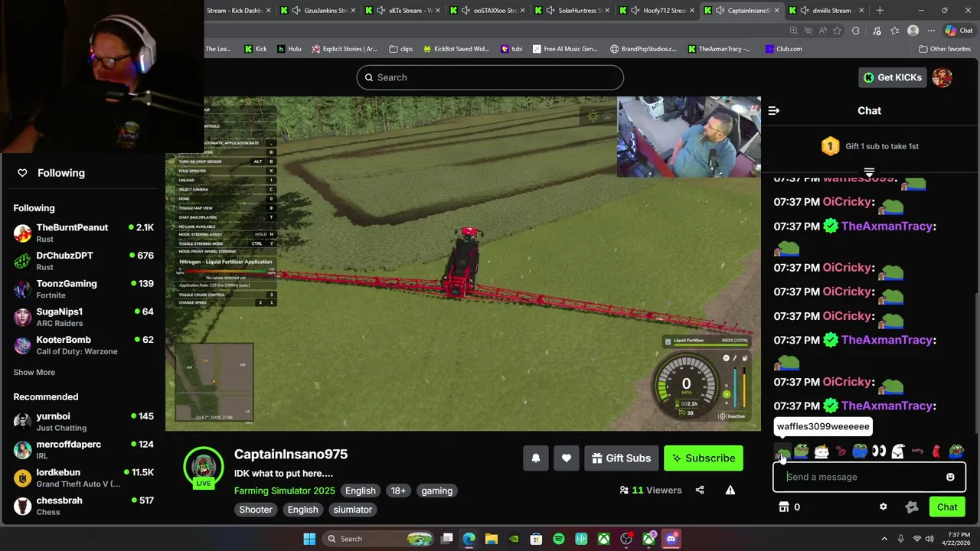Image resolution: width=980 pixels, height=551 pixels.
Task: Open Spotify from the taskbar
Action: 559,539
